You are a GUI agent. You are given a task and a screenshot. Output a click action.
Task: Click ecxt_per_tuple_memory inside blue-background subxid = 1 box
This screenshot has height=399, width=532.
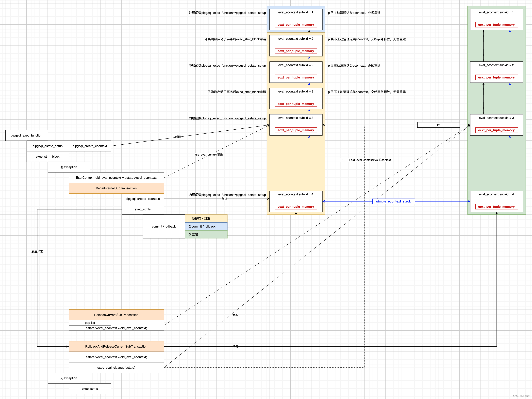(x=296, y=25)
